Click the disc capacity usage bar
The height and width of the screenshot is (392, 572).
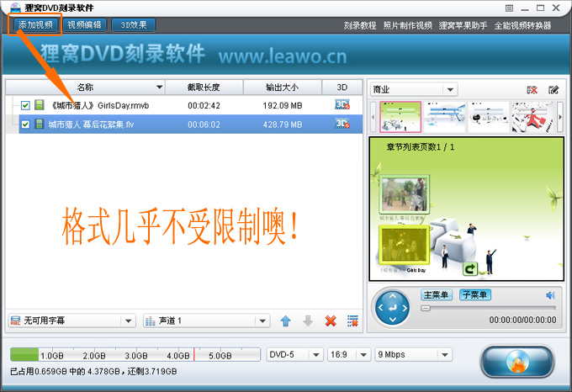click(x=135, y=354)
